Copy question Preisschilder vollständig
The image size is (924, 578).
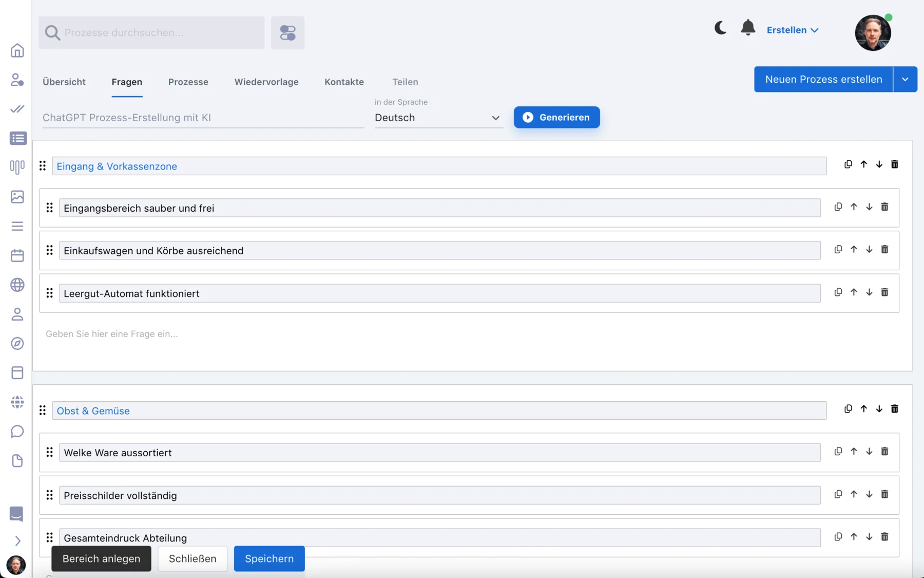(838, 494)
